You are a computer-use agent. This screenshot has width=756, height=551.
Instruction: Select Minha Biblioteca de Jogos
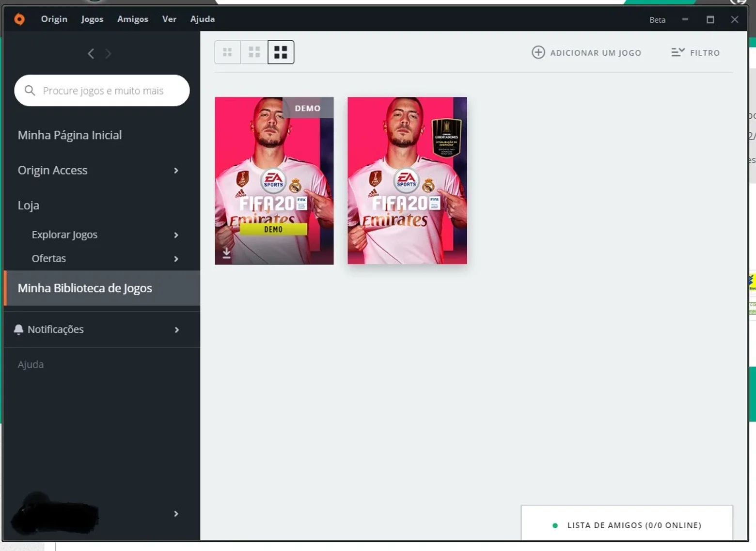(x=102, y=288)
